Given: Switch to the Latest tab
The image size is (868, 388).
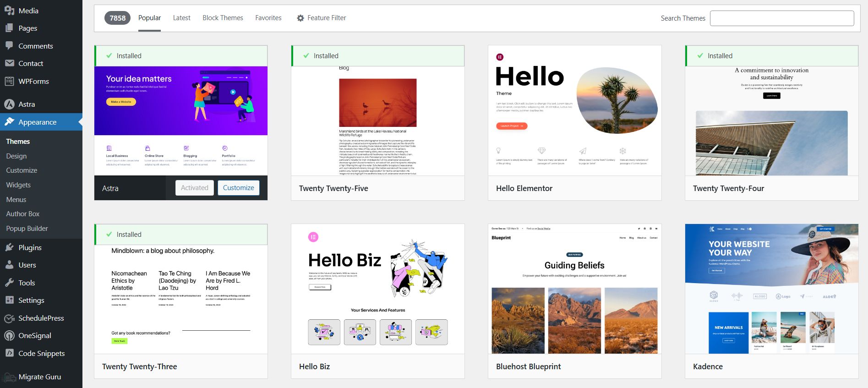Looking at the screenshot, I should point(181,18).
